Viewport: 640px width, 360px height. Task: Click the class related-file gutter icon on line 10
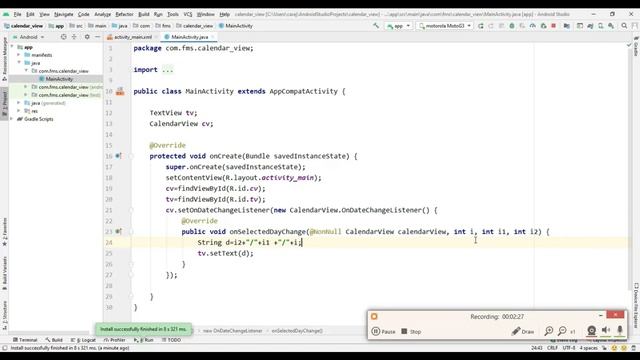coord(120,91)
